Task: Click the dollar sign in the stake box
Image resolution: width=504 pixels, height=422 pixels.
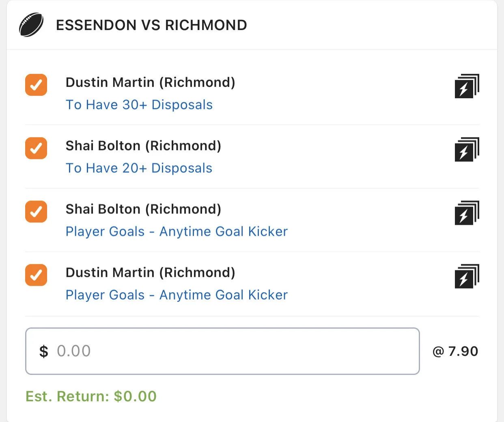Action: click(x=44, y=351)
